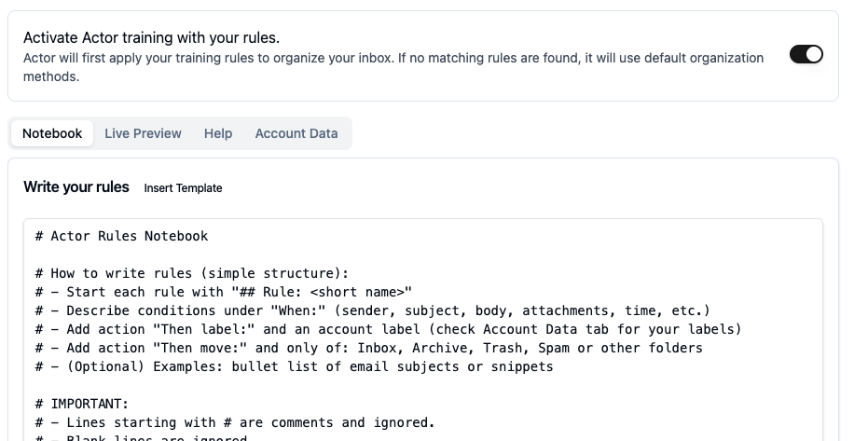
Task: Click the 'Activate Actor training with your rules' heading
Action: pos(151,38)
